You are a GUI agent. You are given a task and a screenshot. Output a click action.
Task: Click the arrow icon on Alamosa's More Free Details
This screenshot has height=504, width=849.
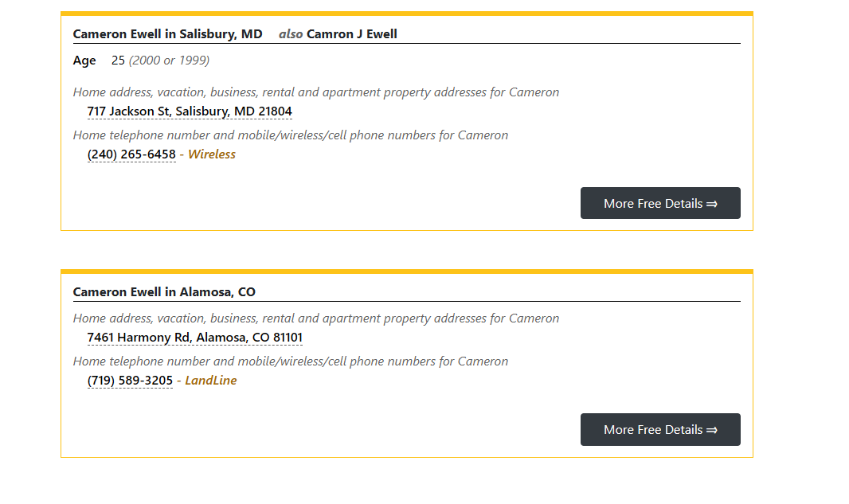click(711, 430)
